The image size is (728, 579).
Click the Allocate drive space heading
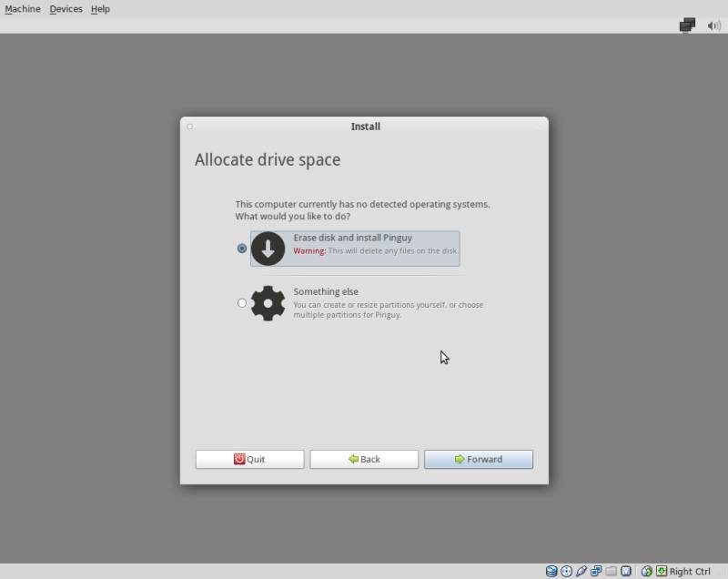(268, 159)
